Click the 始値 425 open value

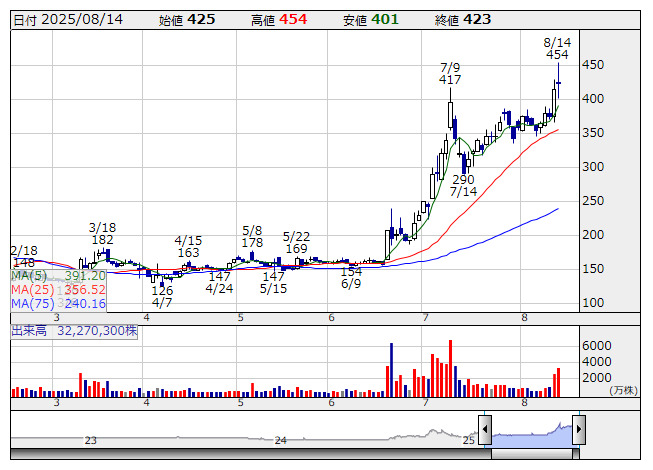click(187, 20)
